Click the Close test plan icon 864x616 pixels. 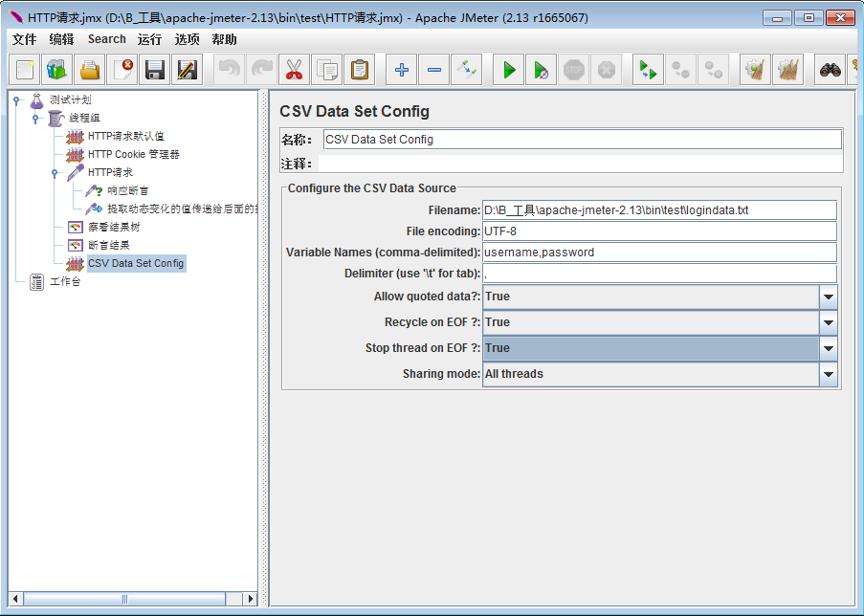[122, 70]
